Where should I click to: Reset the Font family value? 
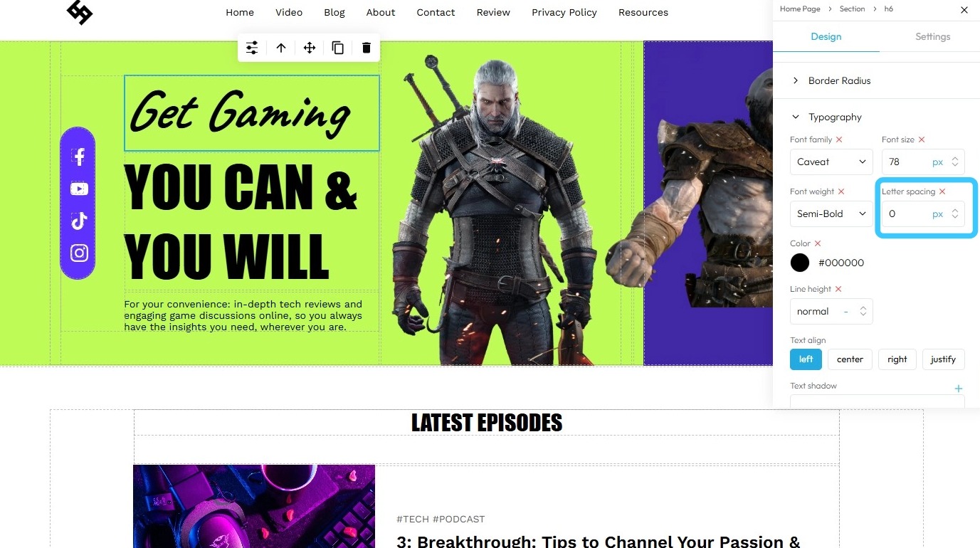coord(839,139)
